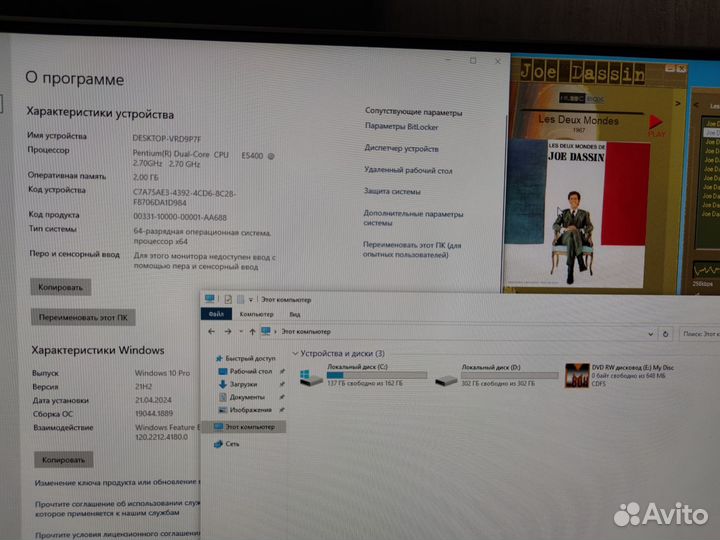Viewport: 720px width, 540px height.
Task: Open 'Удаленный рабочий стол' link
Action: click(x=408, y=170)
